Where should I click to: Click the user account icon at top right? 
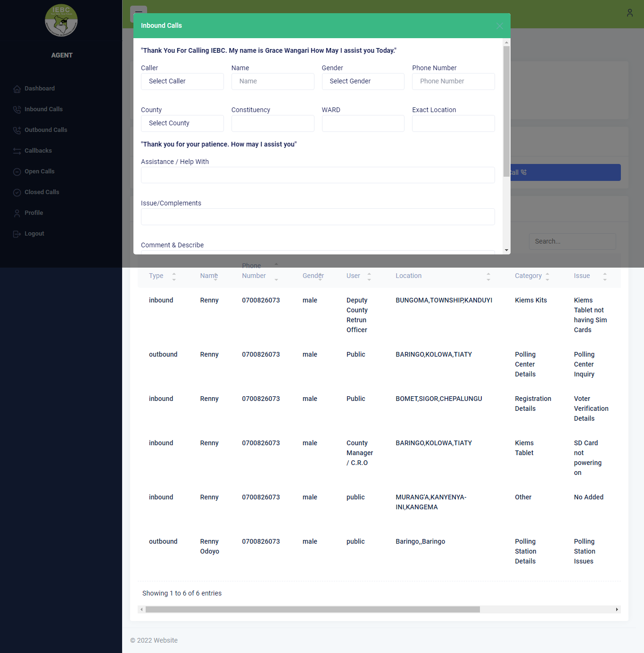click(x=629, y=13)
